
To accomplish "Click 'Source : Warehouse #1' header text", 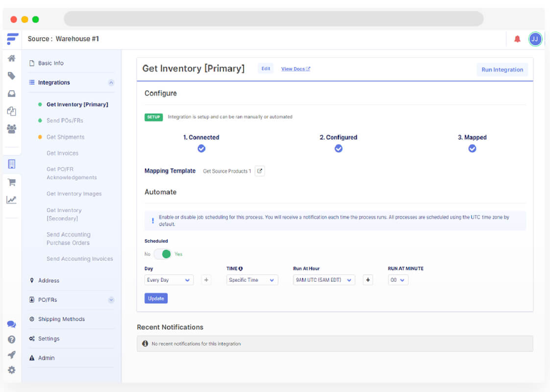I will coord(63,39).
